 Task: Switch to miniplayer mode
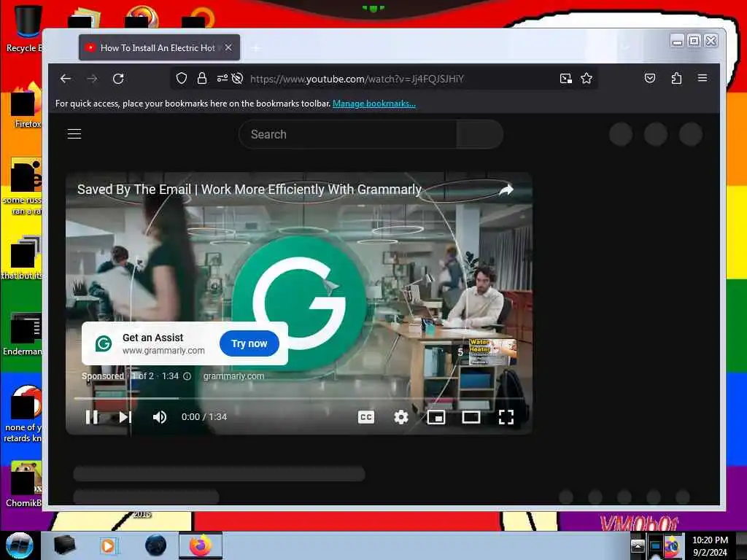point(436,417)
